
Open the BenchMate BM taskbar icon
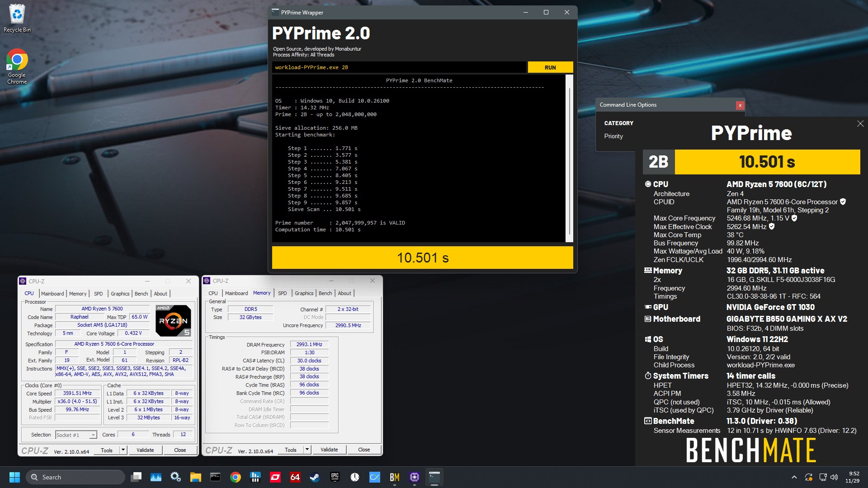pyautogui.click(x=395, y=477)
